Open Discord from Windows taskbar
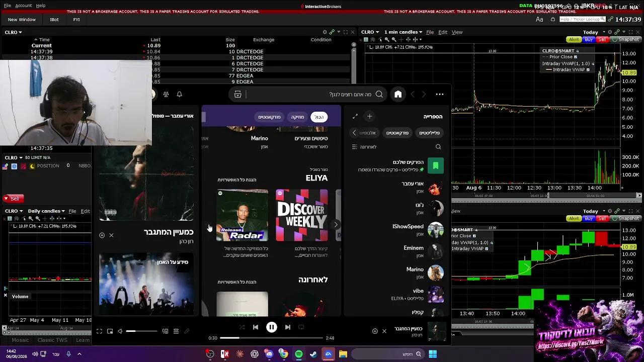This screenshot has height=362, width=644. tap(269, 354)
